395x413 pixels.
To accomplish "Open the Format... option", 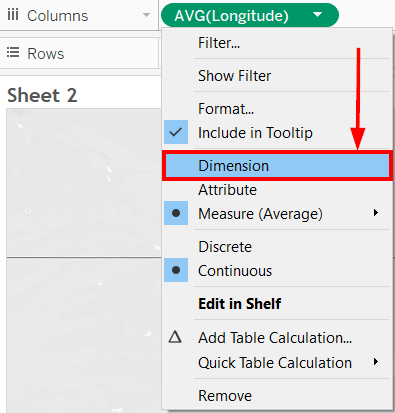I will pyautogui.click(x=226, y=109).
